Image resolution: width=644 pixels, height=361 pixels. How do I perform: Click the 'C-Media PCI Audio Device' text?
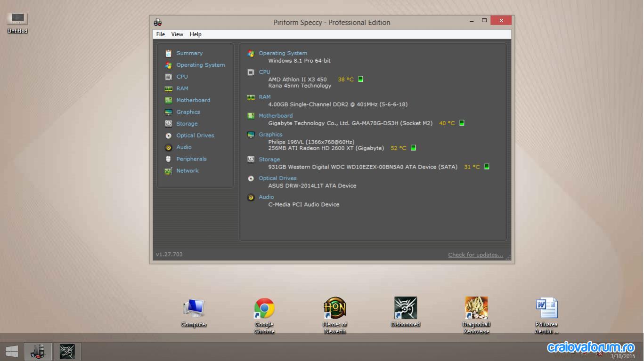click(x=303, y=205)
